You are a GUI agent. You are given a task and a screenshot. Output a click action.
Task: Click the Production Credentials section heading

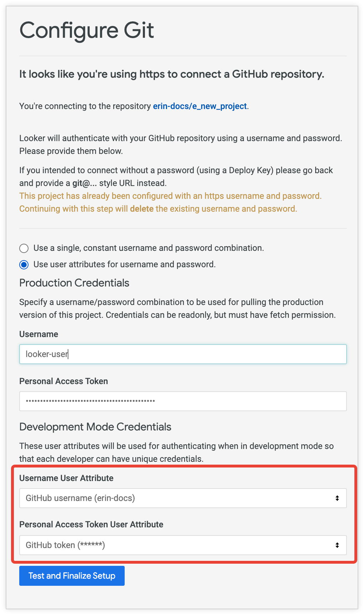(74, 283)
